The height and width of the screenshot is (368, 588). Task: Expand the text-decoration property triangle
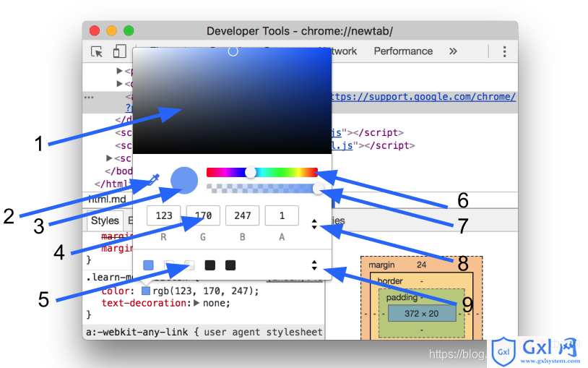pyautogui.click(x=196, y=303)
